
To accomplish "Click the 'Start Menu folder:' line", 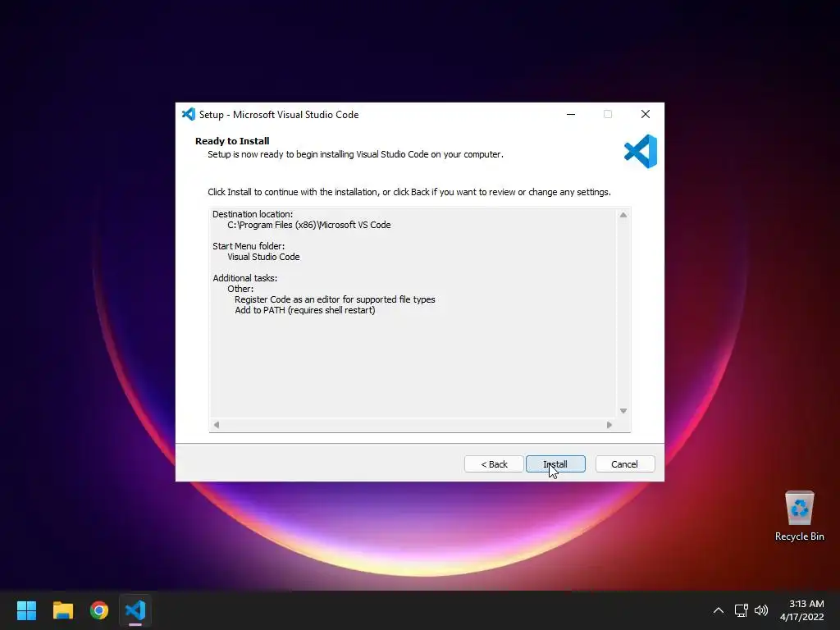I will pyautogui.click(x=249, y=246).
